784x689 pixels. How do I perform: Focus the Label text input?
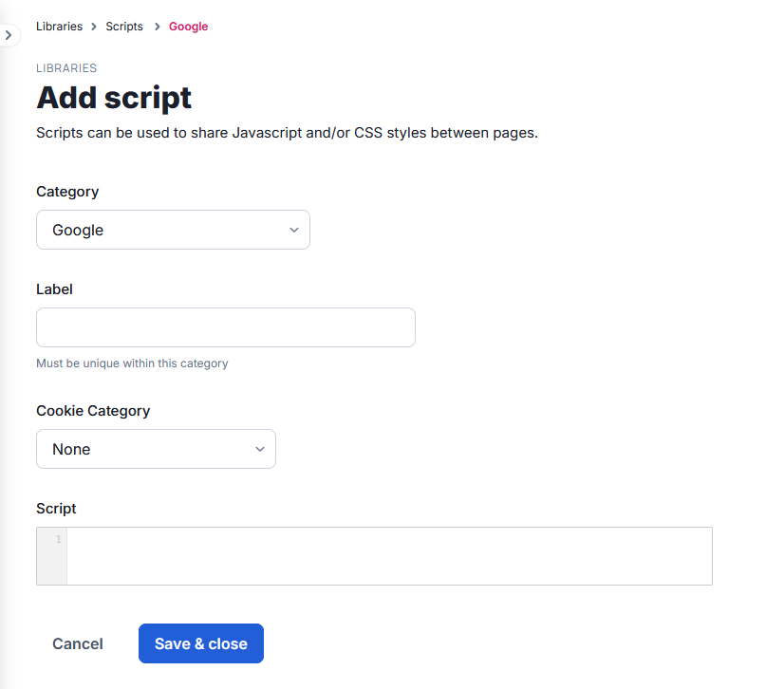(226, 327)
